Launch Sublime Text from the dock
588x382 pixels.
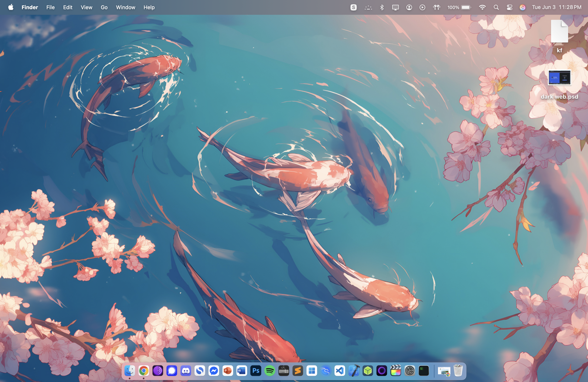pos(298,371)
